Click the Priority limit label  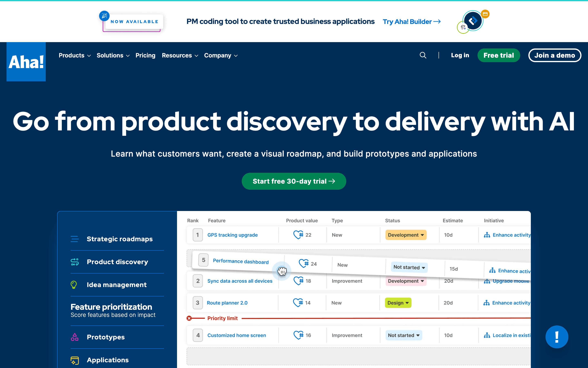click(x=222, y=318)
